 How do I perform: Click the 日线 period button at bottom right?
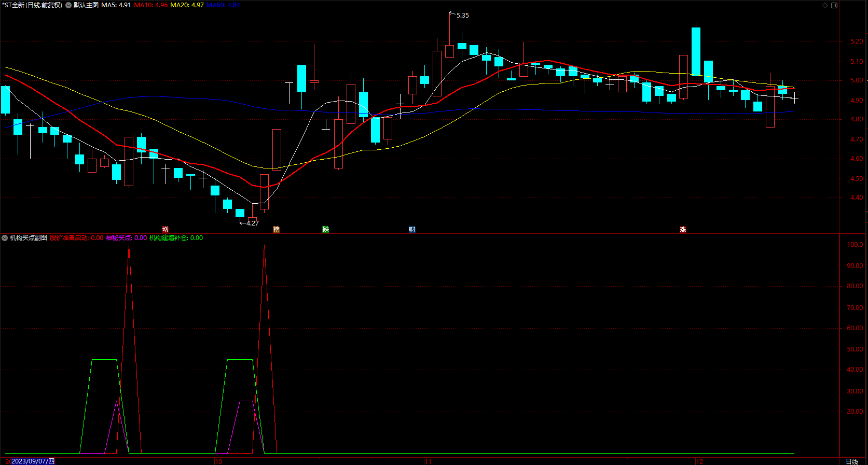[x=852, y=461]
